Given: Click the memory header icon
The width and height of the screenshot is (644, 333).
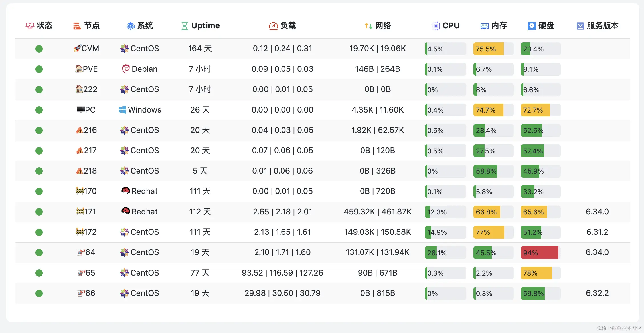Looking at the screenshot, I should coord(484,26).
